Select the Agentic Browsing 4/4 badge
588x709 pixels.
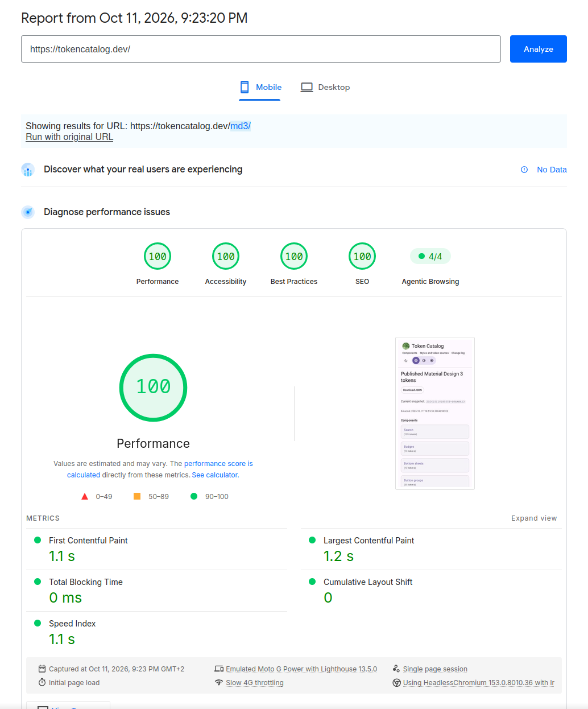(x=430, y=257)
